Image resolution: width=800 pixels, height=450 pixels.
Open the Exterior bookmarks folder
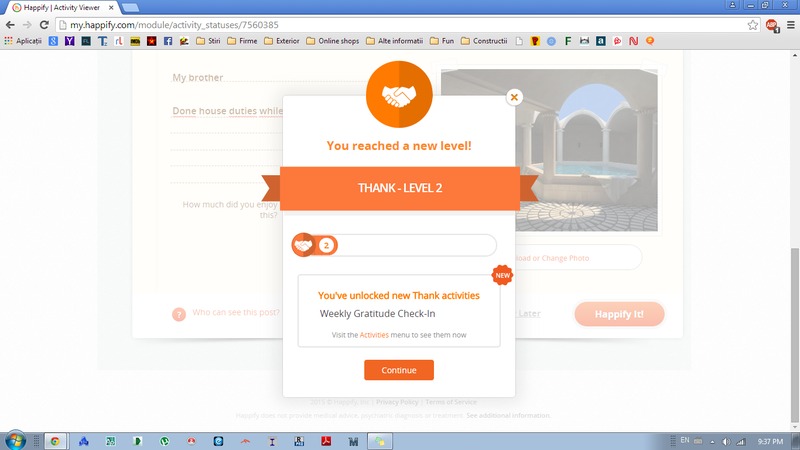(x=282, y=41)
